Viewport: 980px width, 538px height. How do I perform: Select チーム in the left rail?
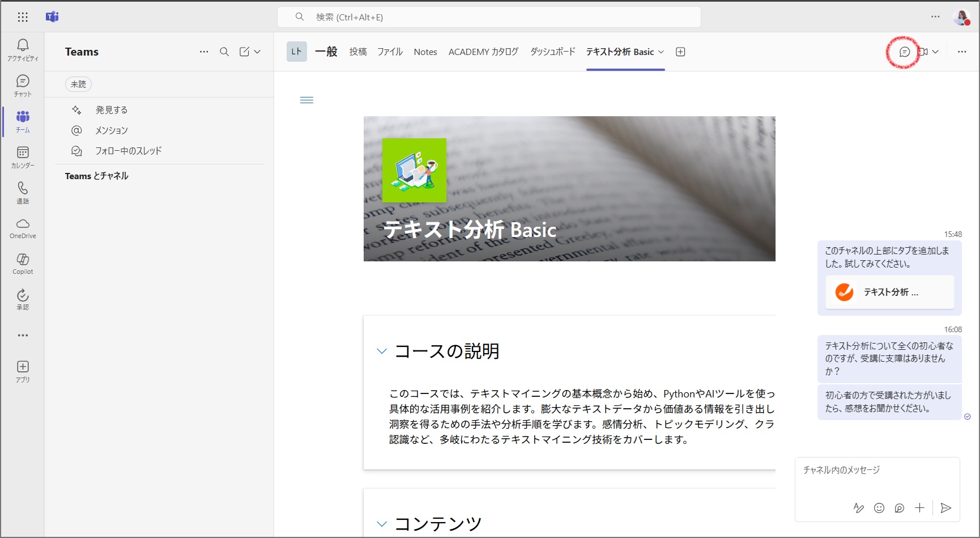pyautogui.click(x=23, y=121)
